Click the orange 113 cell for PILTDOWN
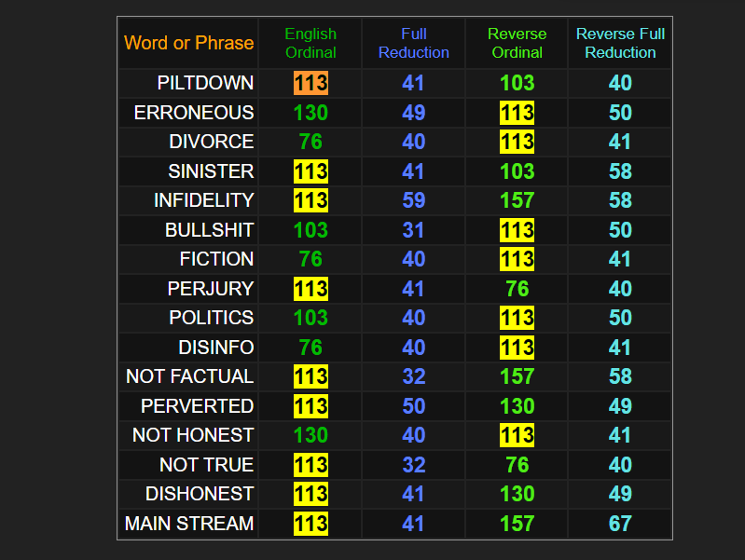Image resolution: width=745 pixels, height=560 pixels. [x=310, y=83]
